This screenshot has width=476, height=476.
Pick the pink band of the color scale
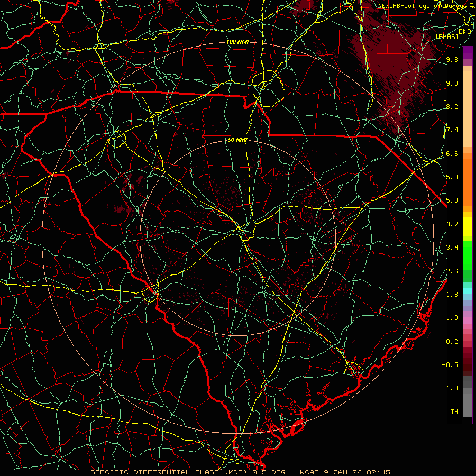click(x=467, y=321)
